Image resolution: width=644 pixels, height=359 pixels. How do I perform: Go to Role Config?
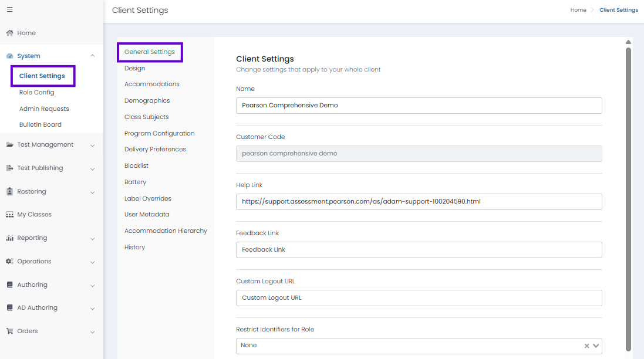[36, 92]
